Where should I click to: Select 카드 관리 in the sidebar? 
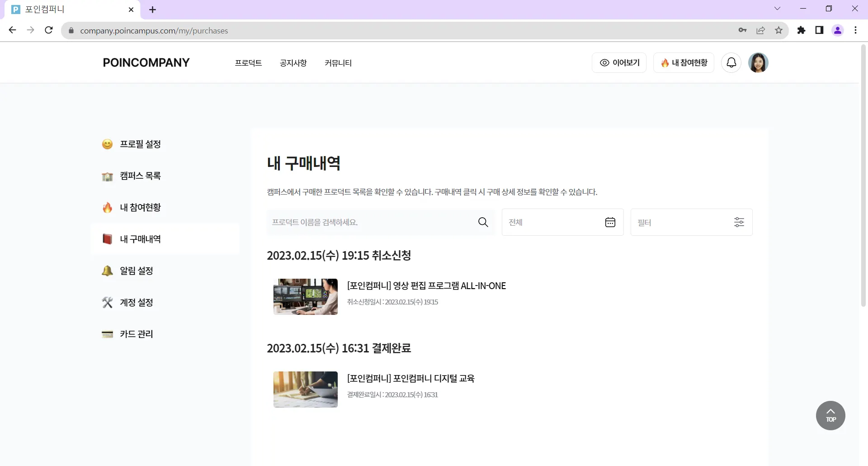165,334
